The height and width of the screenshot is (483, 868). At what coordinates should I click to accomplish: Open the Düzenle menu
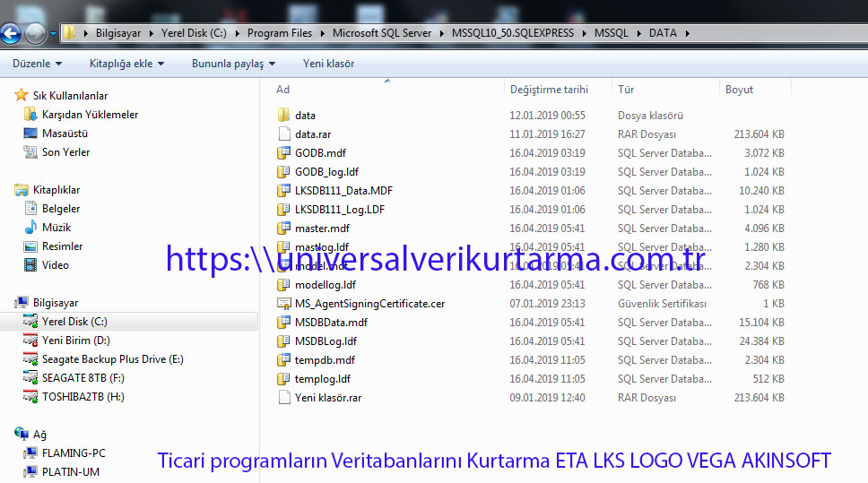[37, 64]
